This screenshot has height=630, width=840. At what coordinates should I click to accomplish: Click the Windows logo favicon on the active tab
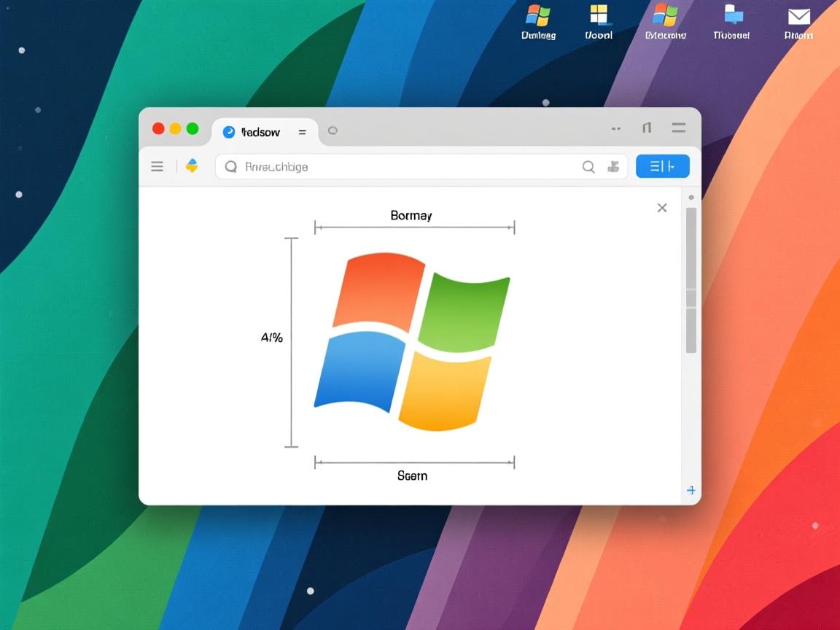230,131
